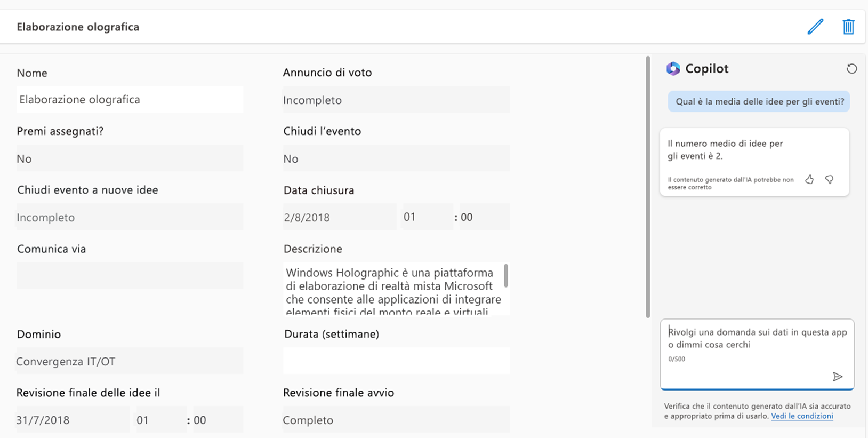Screen dimensions: 868x438
Task: Open the Vedi le condizioni link
Action: pos(802,416)
